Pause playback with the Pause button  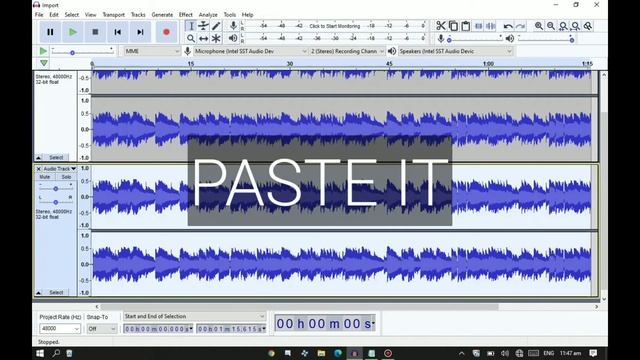click(x=50, y=32)
